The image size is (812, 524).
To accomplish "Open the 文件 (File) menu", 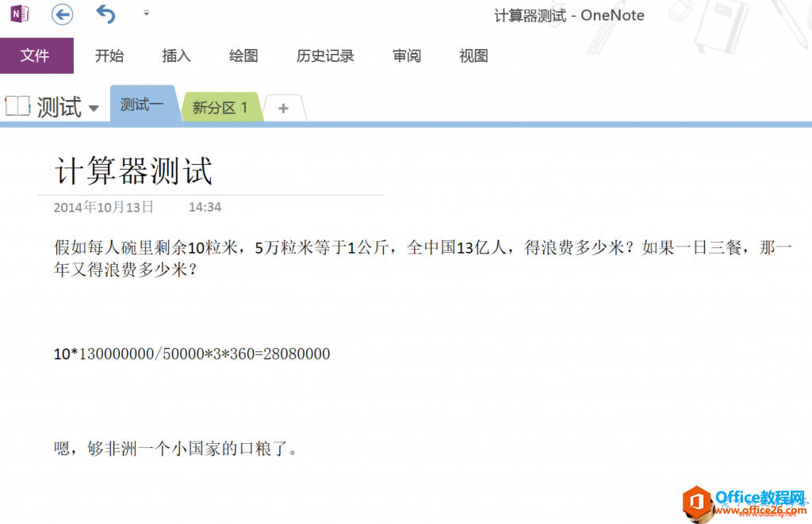I will pyautogui.click(x=36, y=55).
